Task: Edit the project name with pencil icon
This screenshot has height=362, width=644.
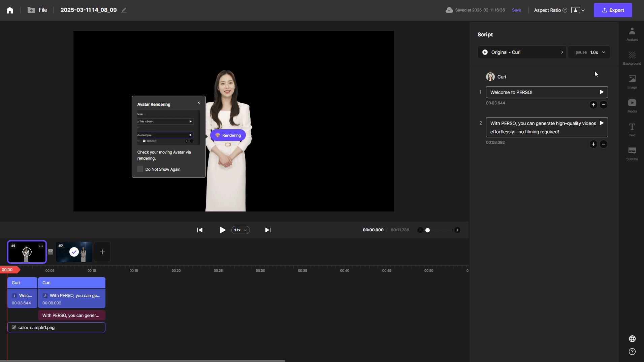Action: coord(124,10)
